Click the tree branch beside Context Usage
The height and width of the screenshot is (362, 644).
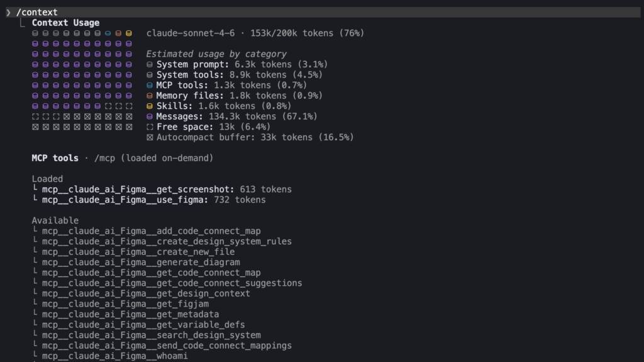(x=24, y=23)
